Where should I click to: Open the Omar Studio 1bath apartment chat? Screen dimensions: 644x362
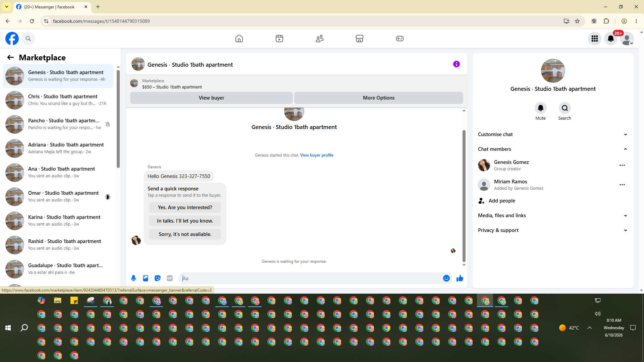pyautogui.click(x=58, y=196)
